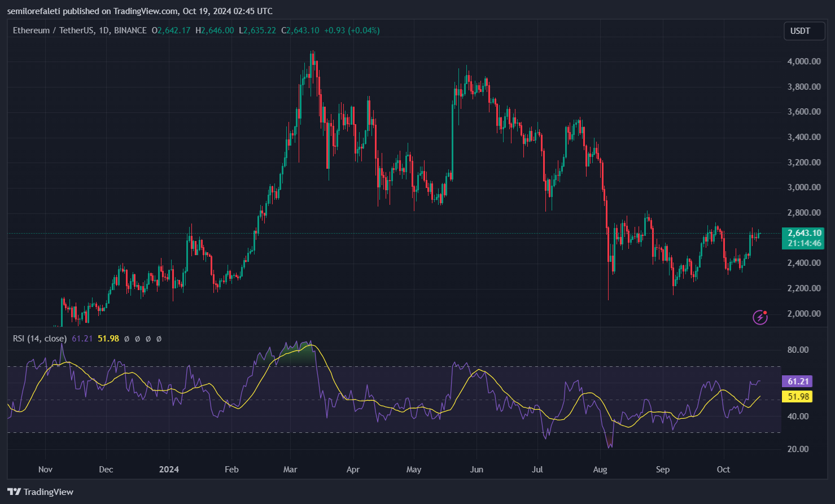Click the Jun label on time axis
835x504 pixels.
[x=476, y=470]
